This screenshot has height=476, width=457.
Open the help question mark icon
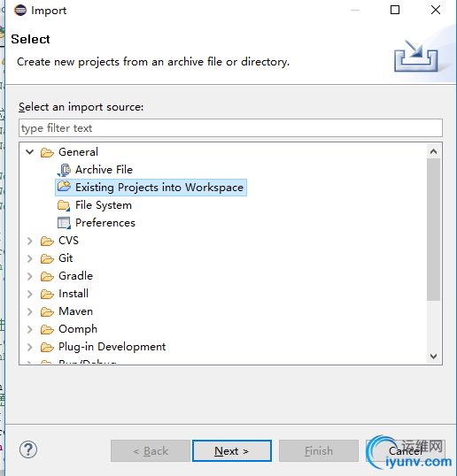[28, 449]
